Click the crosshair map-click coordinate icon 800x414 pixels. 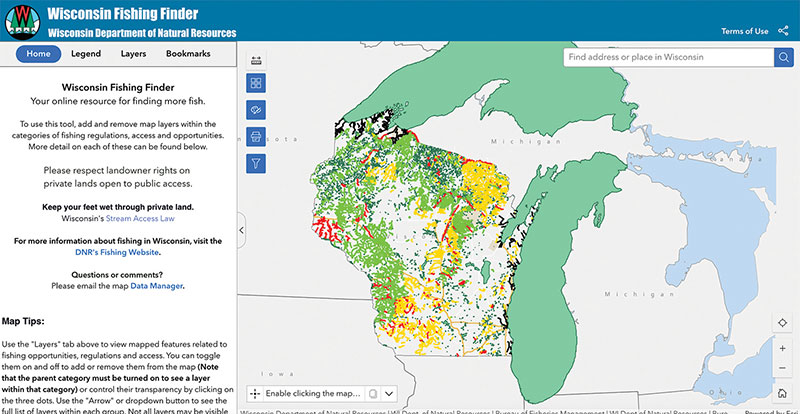click(255, 394)
